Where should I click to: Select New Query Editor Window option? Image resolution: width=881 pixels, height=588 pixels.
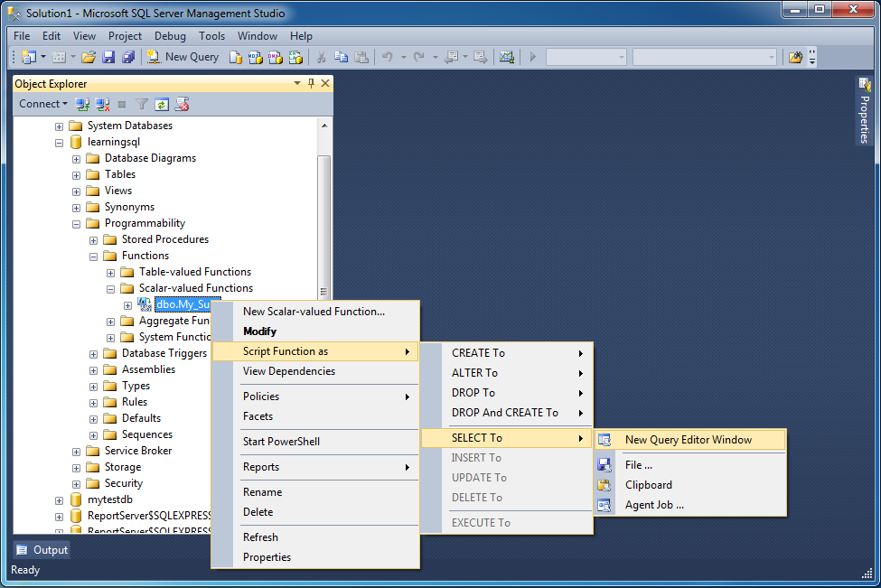coord(690,440)
